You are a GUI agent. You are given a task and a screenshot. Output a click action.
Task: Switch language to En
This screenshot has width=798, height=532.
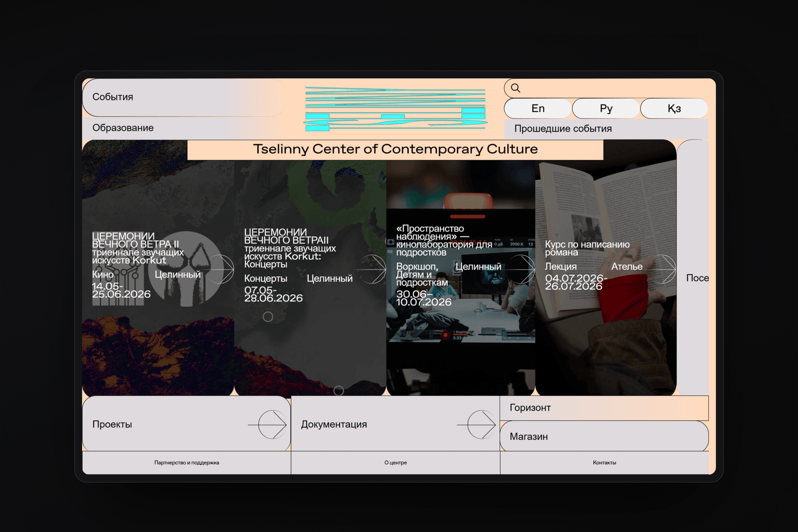tap(538, 108)
